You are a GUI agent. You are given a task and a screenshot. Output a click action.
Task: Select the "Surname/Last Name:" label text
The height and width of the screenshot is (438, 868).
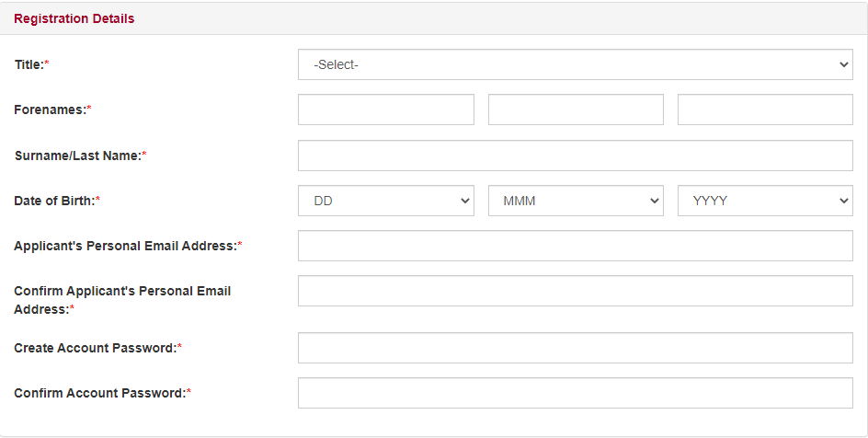[x=78, y=156]
